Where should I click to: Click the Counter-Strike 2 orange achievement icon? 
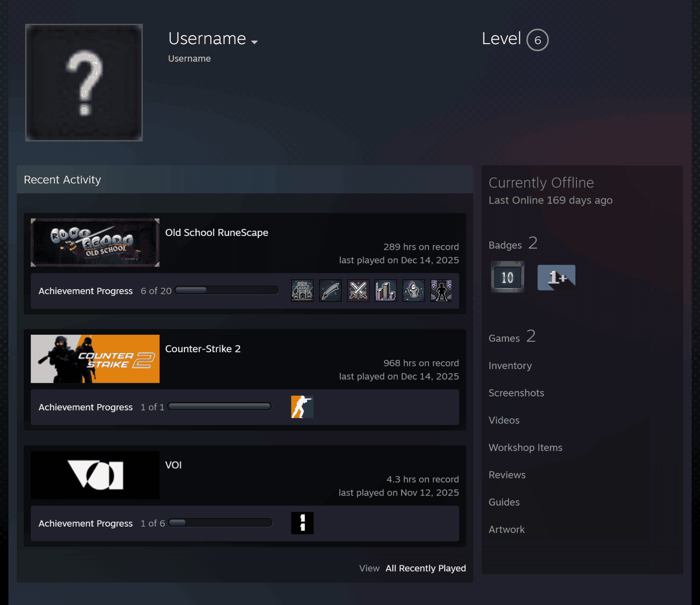click(302, 407)
